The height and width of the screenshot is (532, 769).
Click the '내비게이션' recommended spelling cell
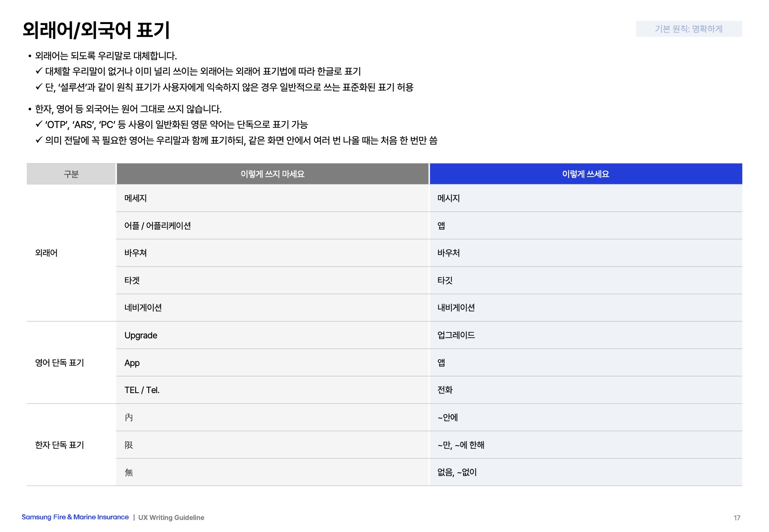(x=456, y=308)
